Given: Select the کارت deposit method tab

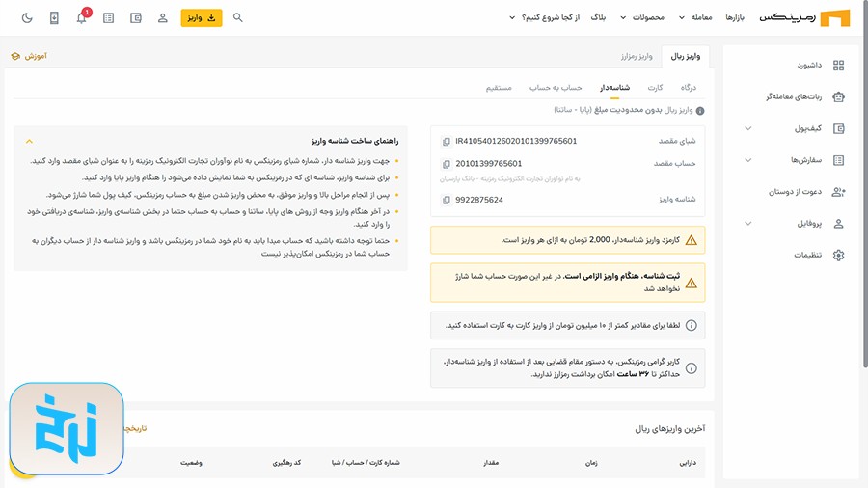Looking at the screenshot, I should pyautogui.click(x=655, y=88).
